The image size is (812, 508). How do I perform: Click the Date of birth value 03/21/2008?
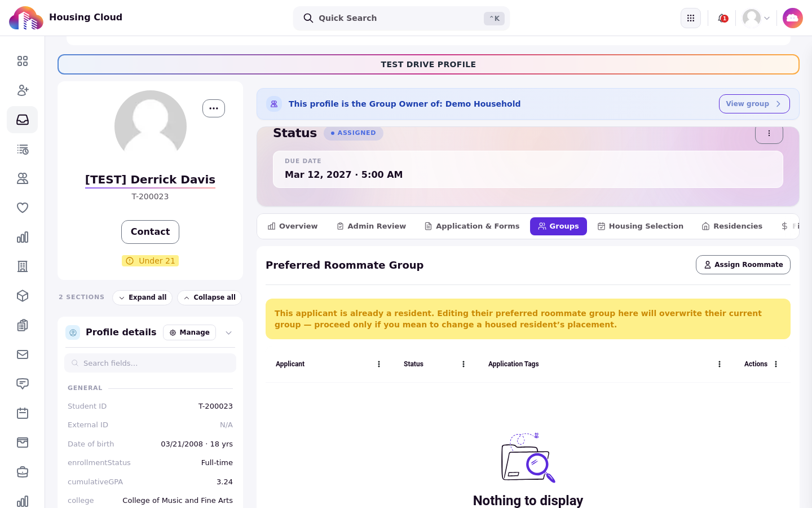click(x=197, y=444)
